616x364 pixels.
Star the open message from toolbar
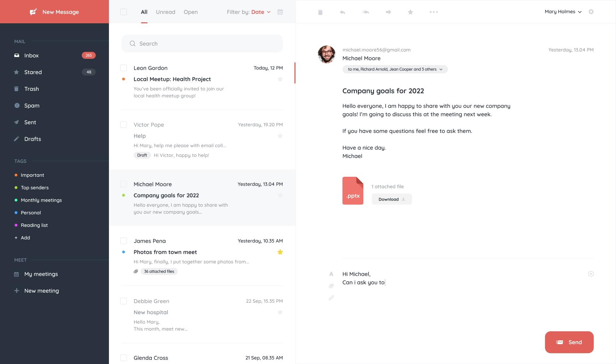(411, 12)
